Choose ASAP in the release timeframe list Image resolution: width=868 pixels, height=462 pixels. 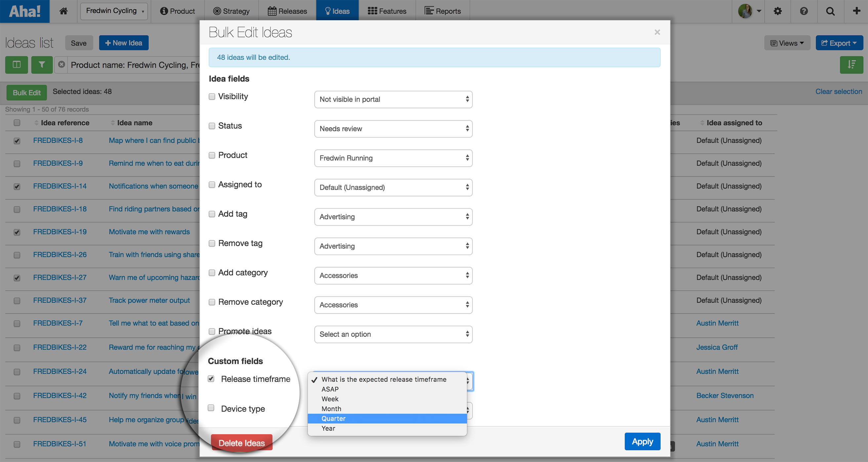point(330,389)
